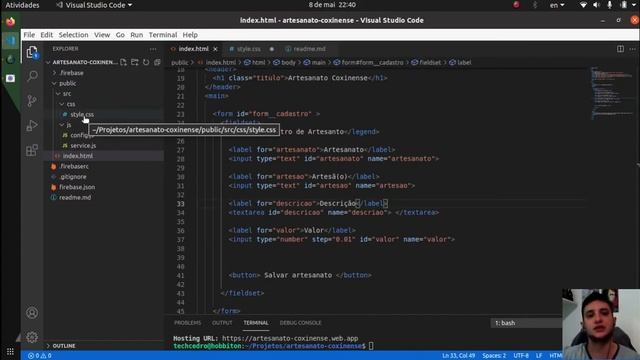The width and height of the screenshot is (640, 360).
Task: Open service.js in the Explorer tree
Action: pos(83,145)
